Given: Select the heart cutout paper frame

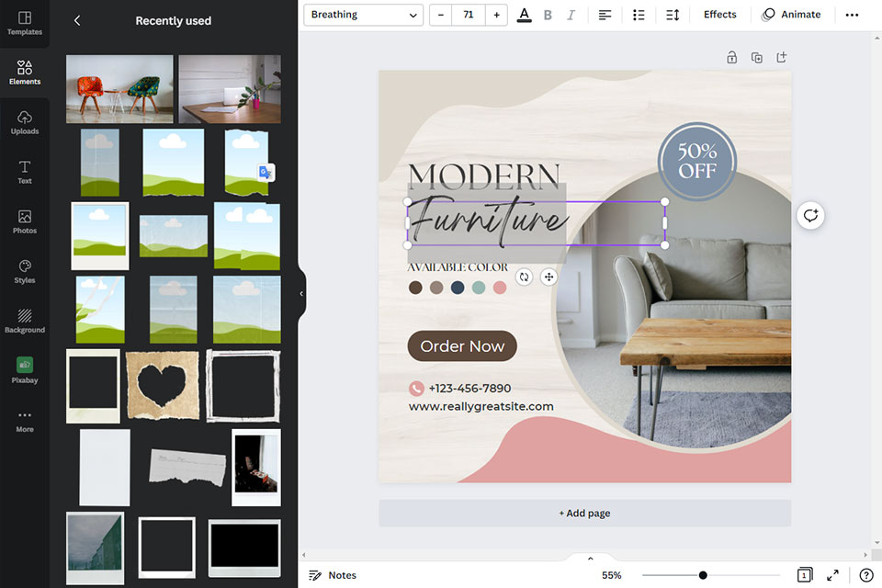Looking at the screenshot, I should click(x=163, y=386).
